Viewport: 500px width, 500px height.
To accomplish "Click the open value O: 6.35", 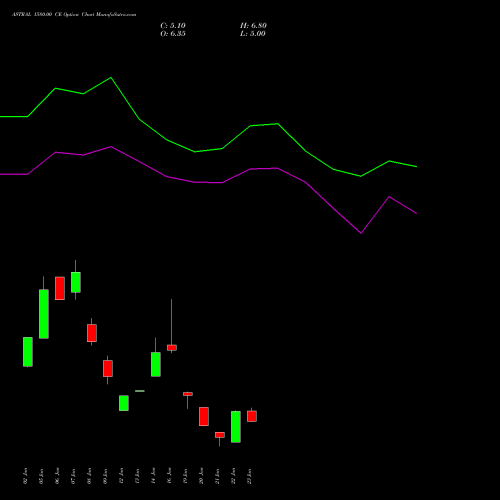I will pos(173,34).
